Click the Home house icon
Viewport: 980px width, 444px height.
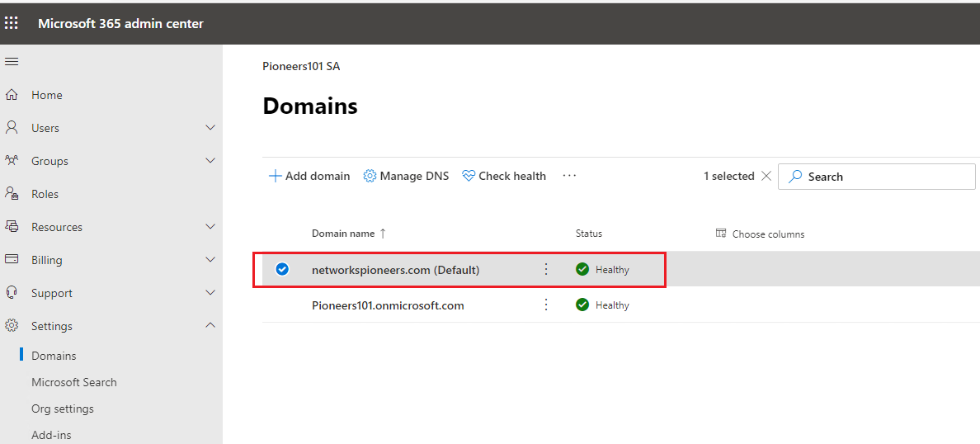click(12, 95)
